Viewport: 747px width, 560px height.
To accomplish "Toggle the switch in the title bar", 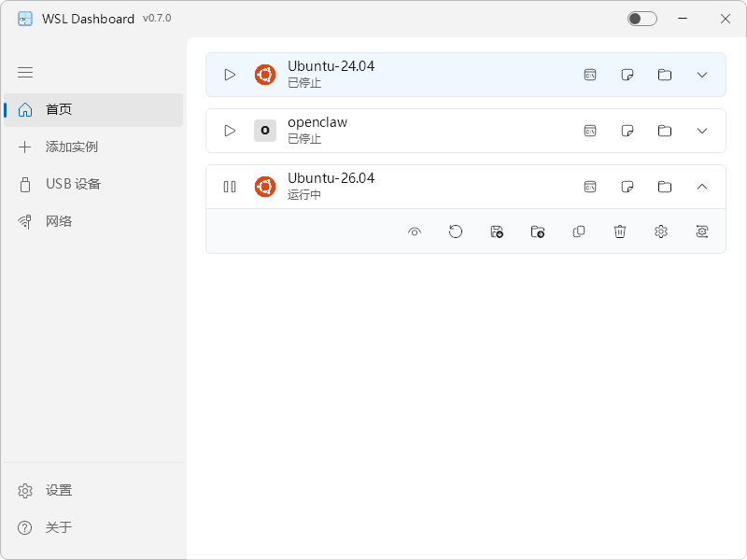I will [x=641, y=19].
